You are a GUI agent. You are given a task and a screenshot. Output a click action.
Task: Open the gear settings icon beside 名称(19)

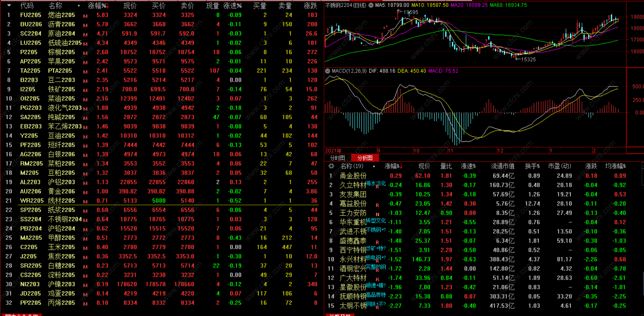click(x=331, y=166)
